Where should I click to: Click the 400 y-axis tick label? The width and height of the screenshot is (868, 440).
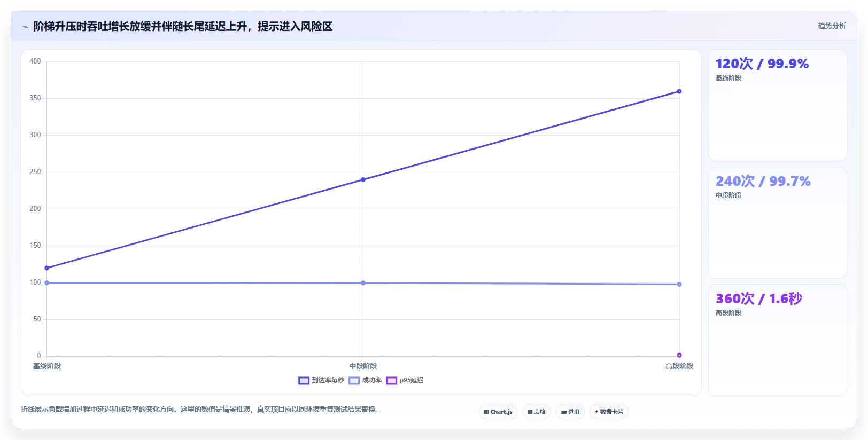click(x=35, y=61)
